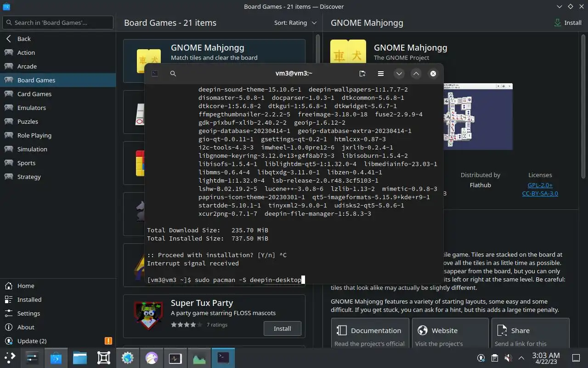Open the Strategy category
The height and width of the screenshot is (368, 588).
58,177
